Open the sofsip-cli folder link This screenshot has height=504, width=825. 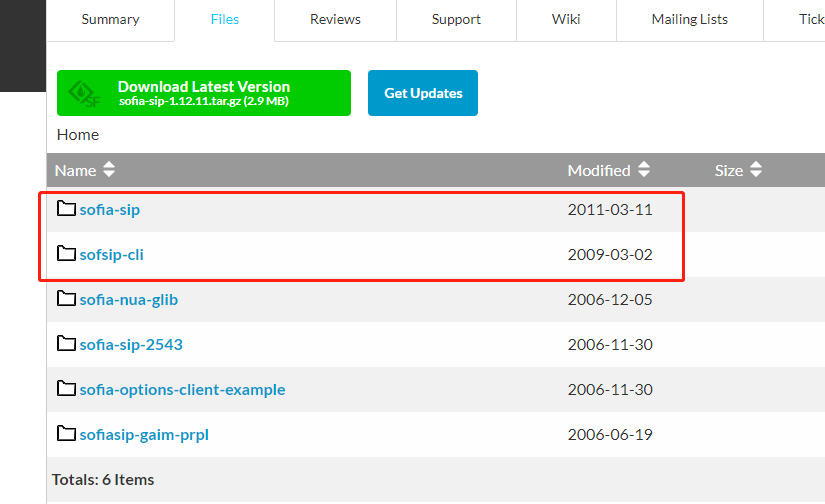pyautogui.click(x=112, y=255)
